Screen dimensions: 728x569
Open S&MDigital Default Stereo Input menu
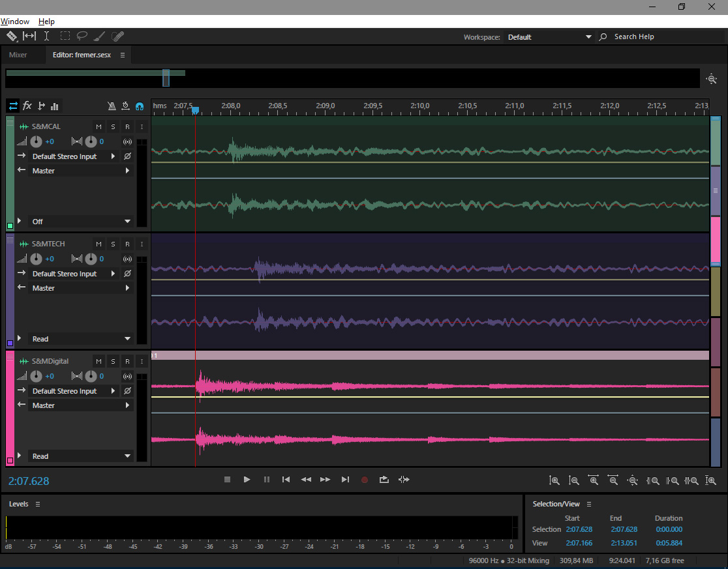tap(73, 391)
